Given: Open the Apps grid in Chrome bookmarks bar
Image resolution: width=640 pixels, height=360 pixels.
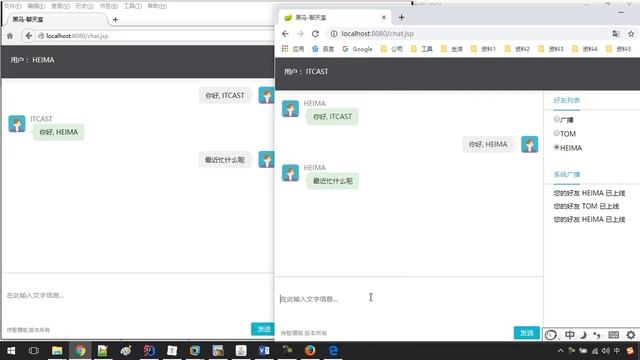Looking at the screenshot, I should click(x=285, y=49).
